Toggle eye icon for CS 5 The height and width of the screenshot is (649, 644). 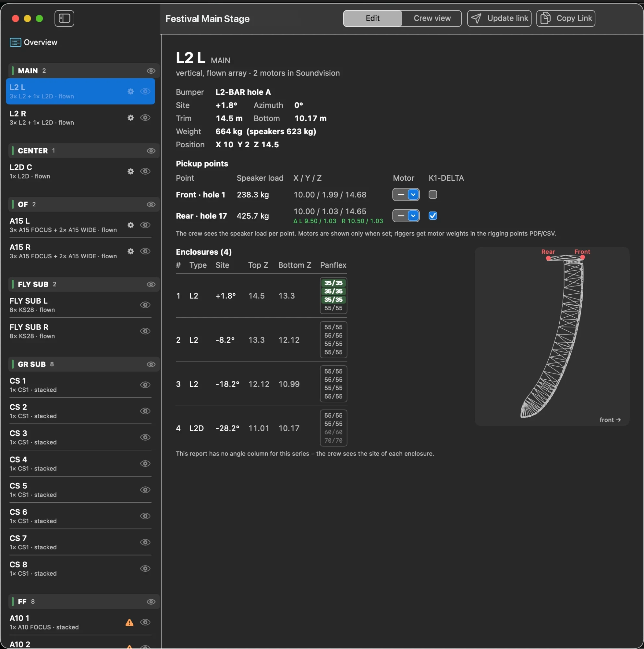click(145, 490)
